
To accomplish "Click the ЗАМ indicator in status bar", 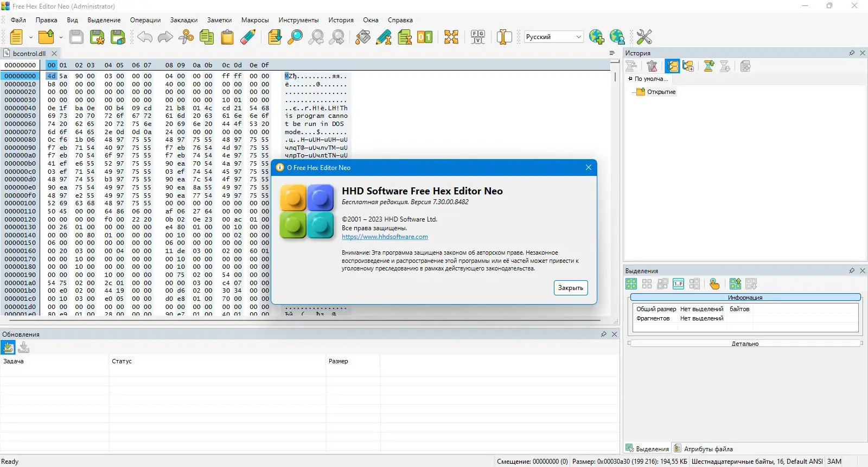I will [x=834, y=462].
